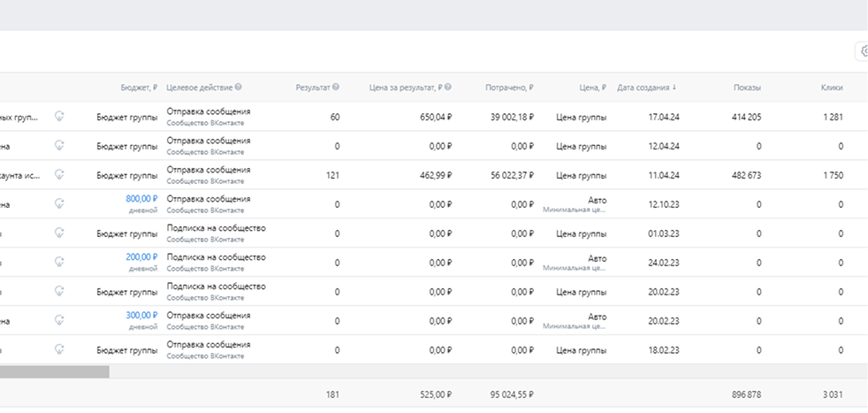Click the horizontal scrollbar thumb below the table
Viewport: 868px width, 413px height.
click(x=53, y=372)
